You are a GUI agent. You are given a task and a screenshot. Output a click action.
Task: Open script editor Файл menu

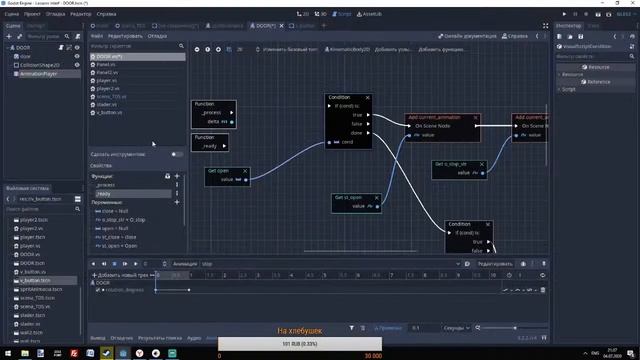click(97, 36)
